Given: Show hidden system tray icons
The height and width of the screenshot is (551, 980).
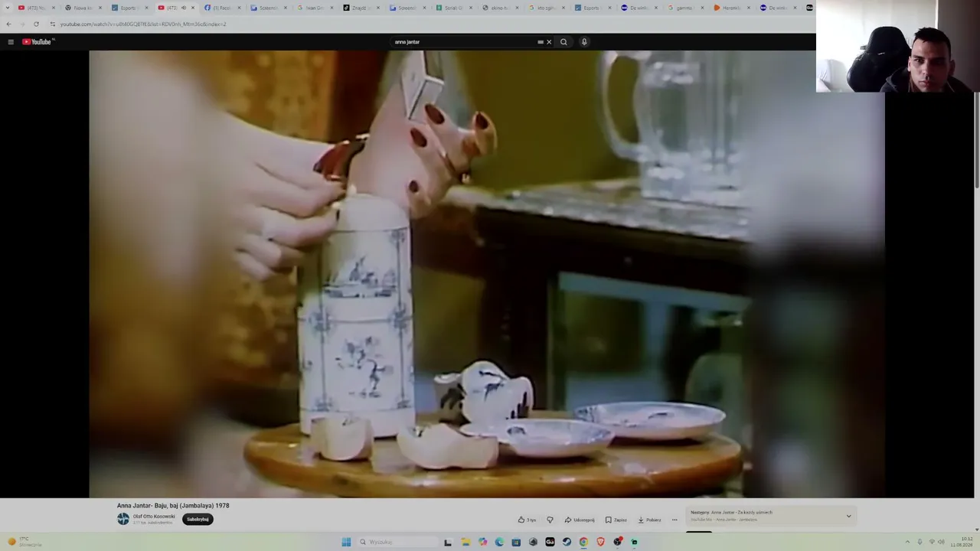Looking at the screenshot, I should point(907,542).
